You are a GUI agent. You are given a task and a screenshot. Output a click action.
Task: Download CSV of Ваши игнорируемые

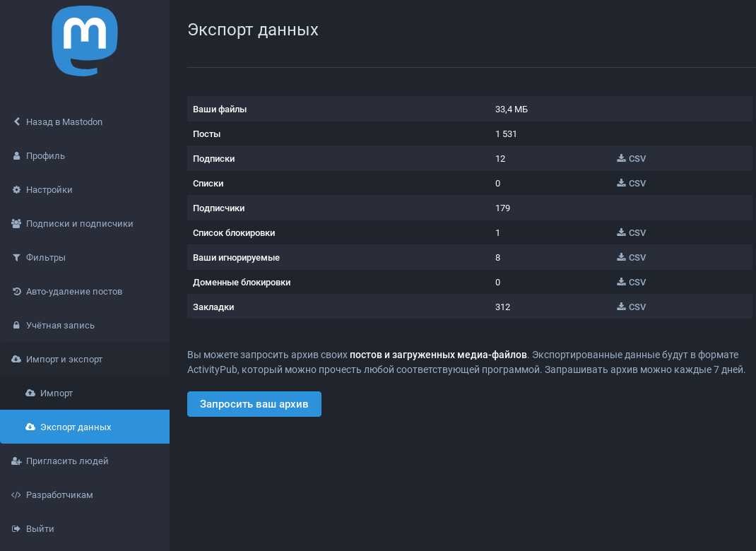(631, 258)
